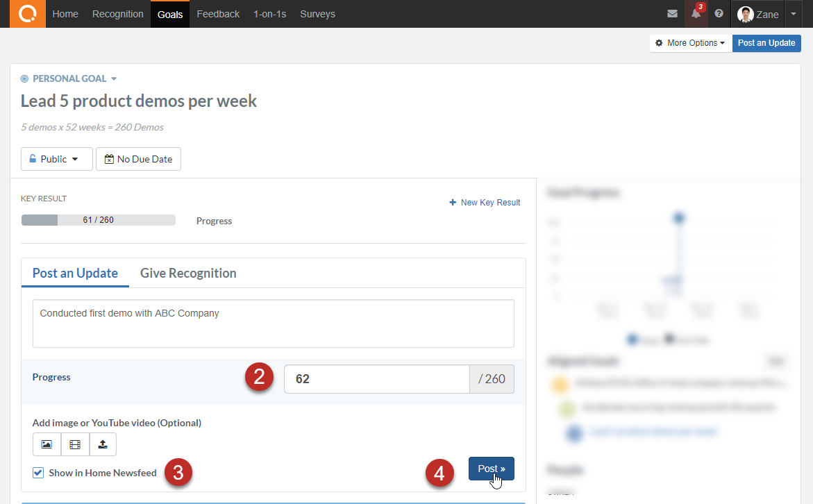Open the More Options dropdown
The image size is (813, 504).
pyautogui.click(x=690, y=43)
